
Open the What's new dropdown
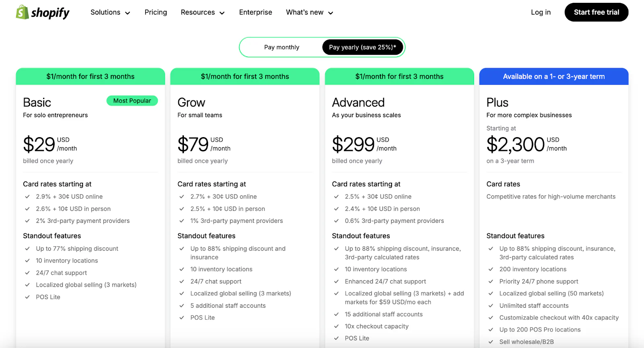[x=309, y=12]
